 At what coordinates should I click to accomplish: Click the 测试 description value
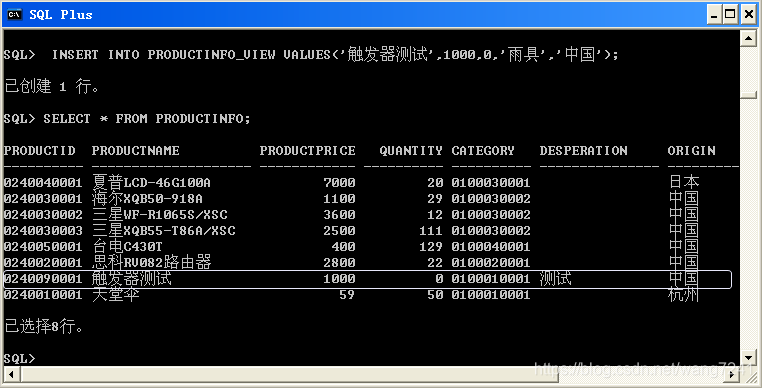click(555, 279)
